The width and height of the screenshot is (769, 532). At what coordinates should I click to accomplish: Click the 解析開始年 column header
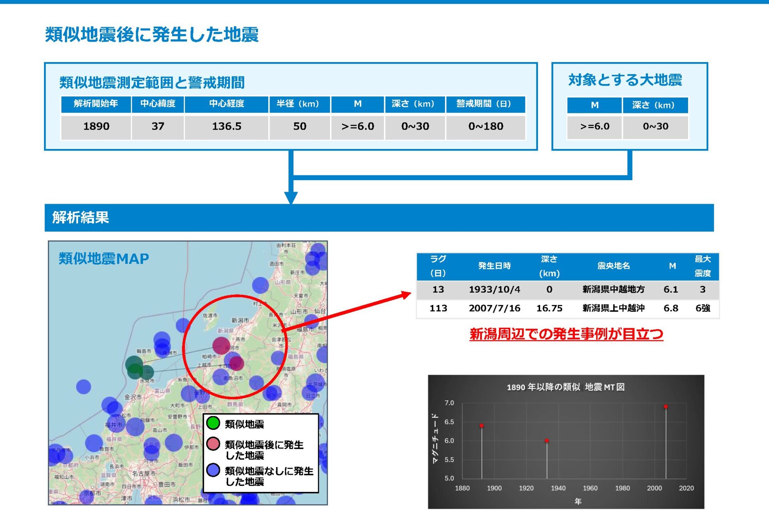click(96, 104)
